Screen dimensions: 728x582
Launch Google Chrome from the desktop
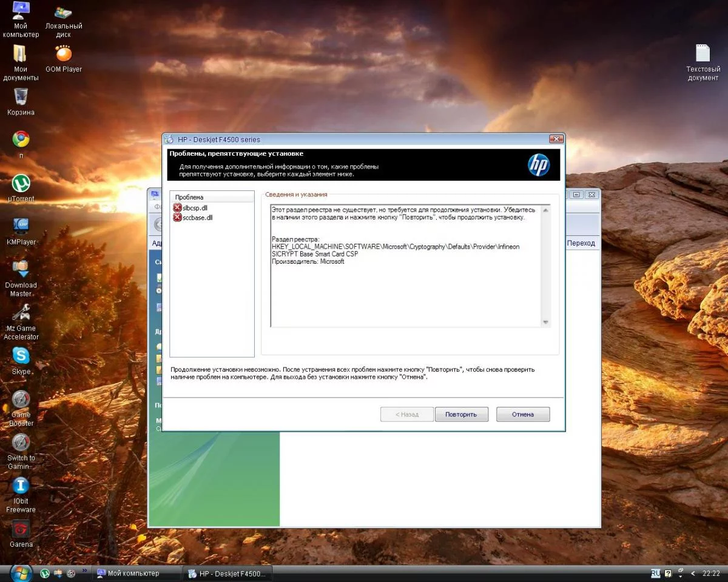21,145
